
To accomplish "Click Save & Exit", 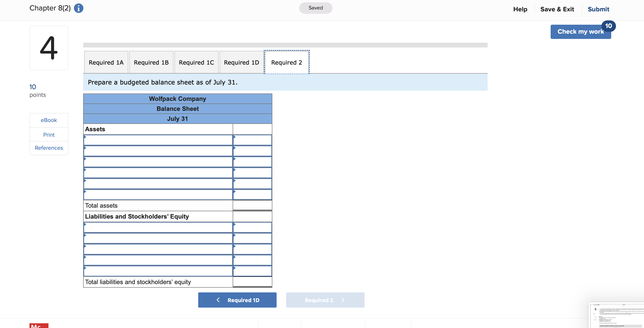I will coord(557,9).
